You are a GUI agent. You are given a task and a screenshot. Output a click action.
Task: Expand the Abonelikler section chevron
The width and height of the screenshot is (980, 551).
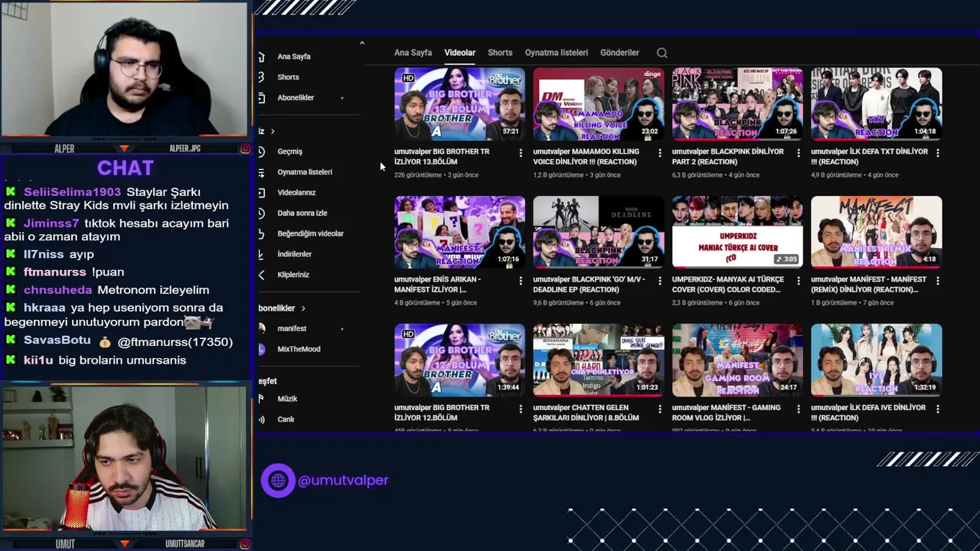coord(303,308)
